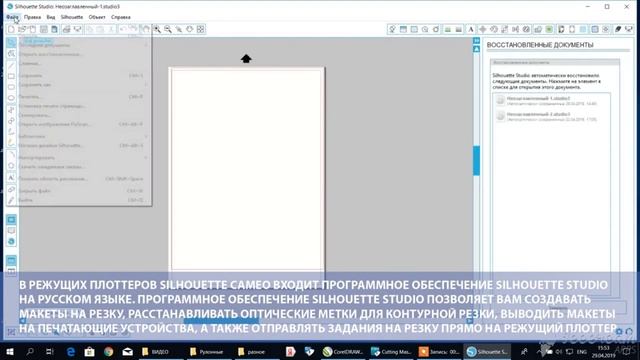Click the Open file toolbar icon

(x=22, y=29)
